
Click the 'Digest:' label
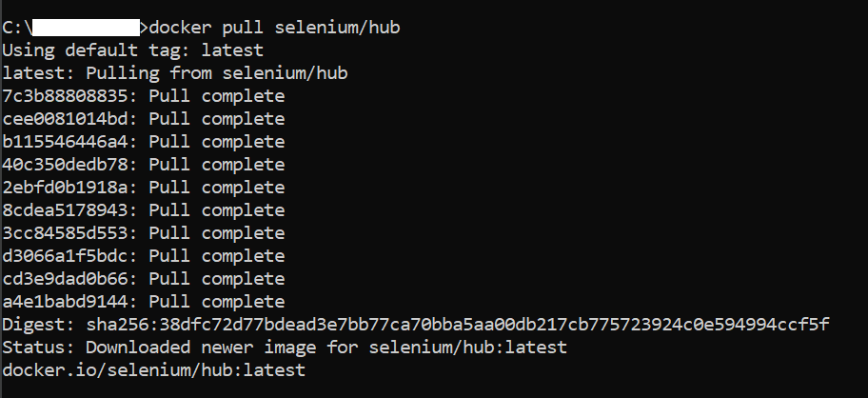click(38, 325)
